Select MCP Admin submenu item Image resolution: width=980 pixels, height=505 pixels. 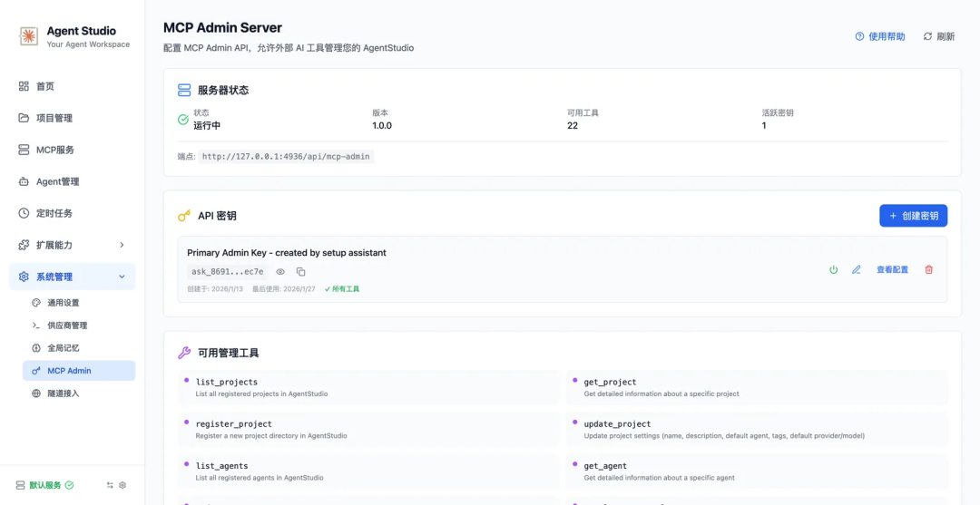79,371
